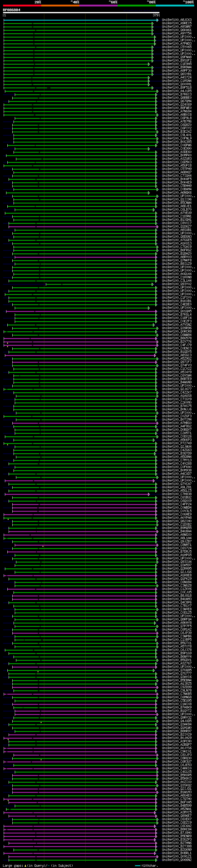Click hit label UniRef100_Q6SYB1
The height and width of the screenshot is (868, 197).
pos(177,74)
